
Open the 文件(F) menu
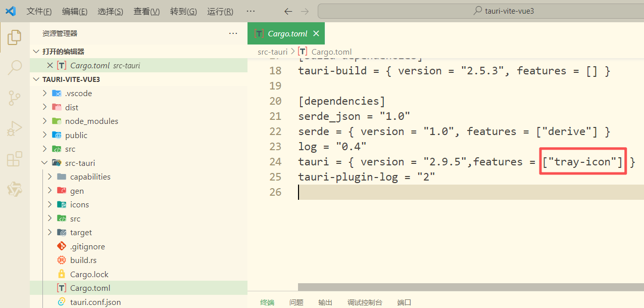(x=39, y=11)
